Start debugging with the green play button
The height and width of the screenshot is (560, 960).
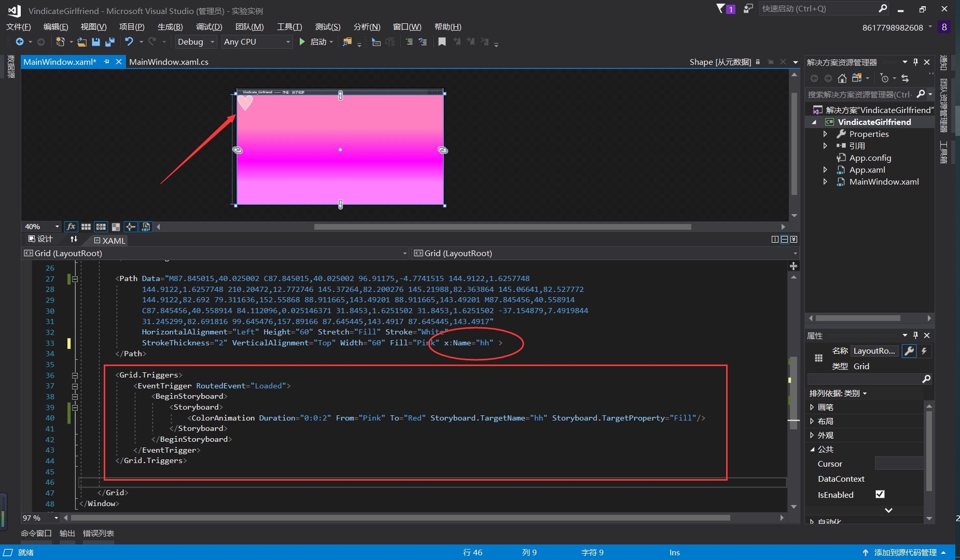(x=302, y=41)
